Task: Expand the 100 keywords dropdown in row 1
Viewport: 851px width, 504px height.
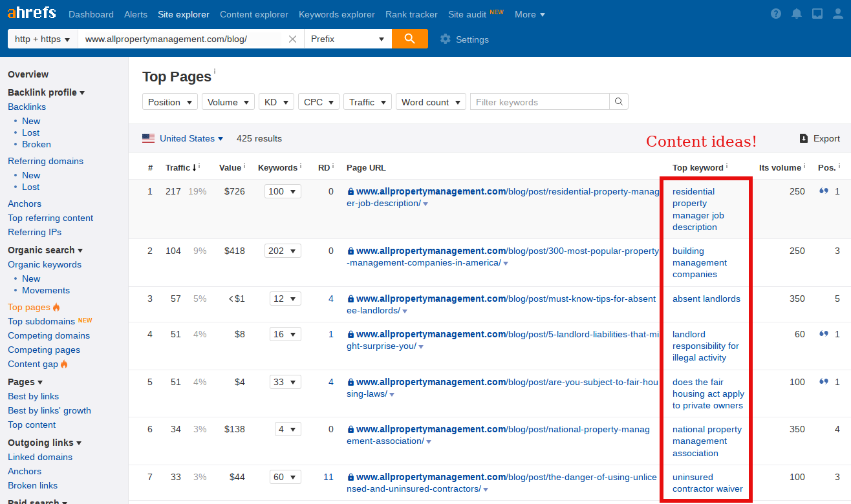Action: click(x=283, y=191)
